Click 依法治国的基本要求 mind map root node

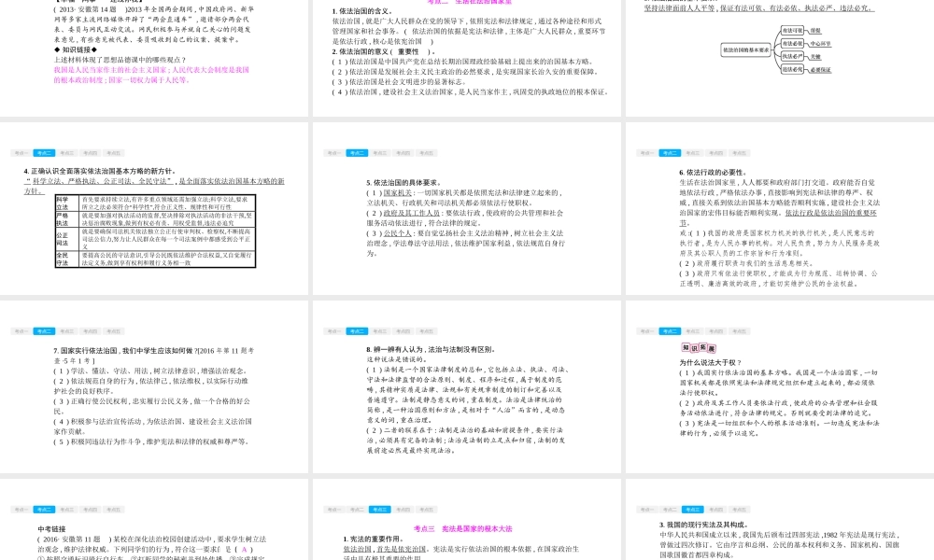[x=745, y=50]
